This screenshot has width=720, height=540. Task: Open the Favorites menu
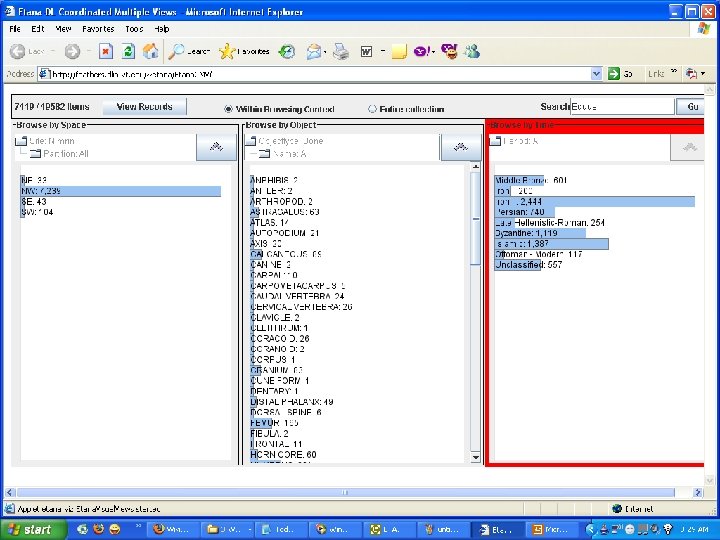point(98,29)
